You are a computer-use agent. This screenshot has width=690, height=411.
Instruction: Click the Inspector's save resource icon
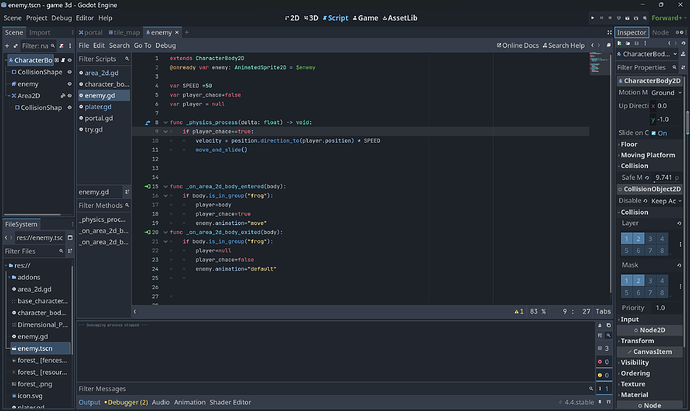pos(637,43)
